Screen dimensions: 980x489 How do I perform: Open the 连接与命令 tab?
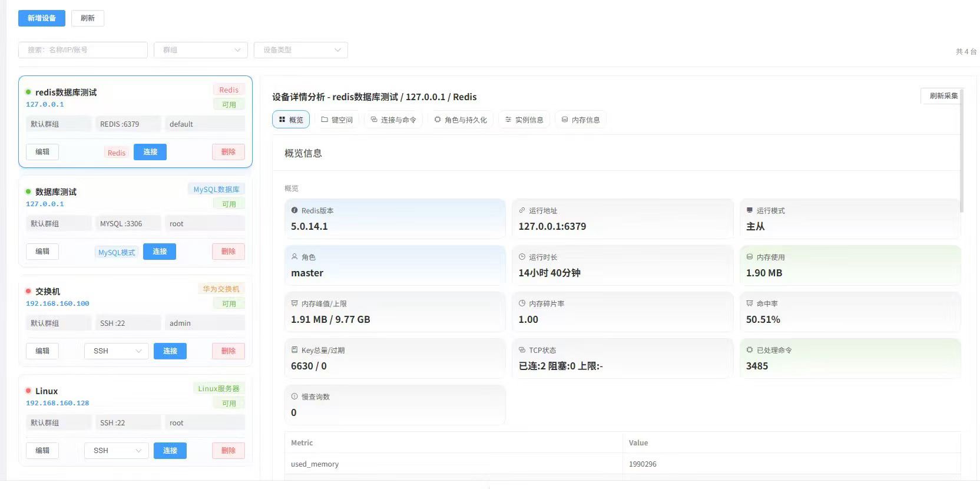[393, 120]
